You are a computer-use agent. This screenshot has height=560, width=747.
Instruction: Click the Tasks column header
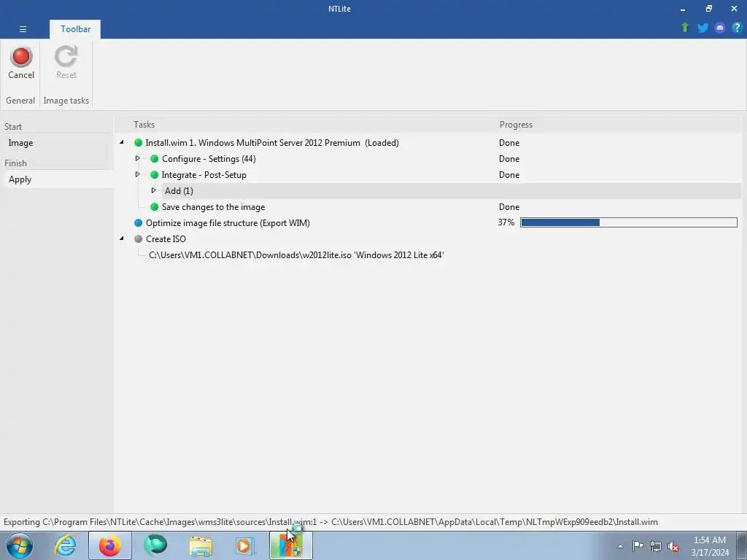point(144,125)
